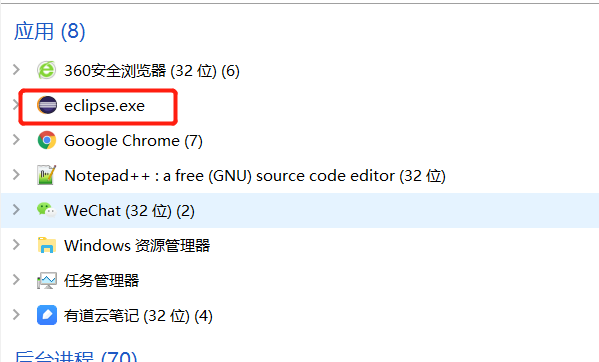Expand the 360安全浏览器 process group
The image size is (599, 362).
(16, 70)
